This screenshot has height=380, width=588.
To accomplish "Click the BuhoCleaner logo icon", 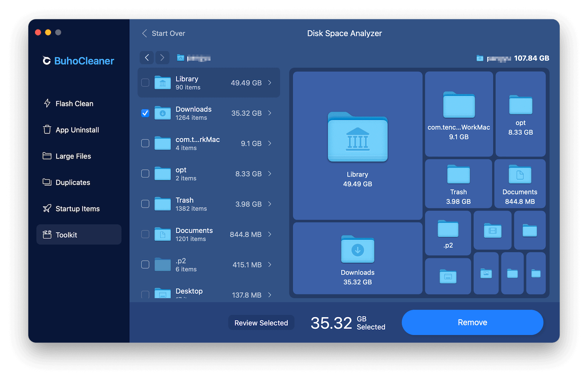I will [47, 61].
